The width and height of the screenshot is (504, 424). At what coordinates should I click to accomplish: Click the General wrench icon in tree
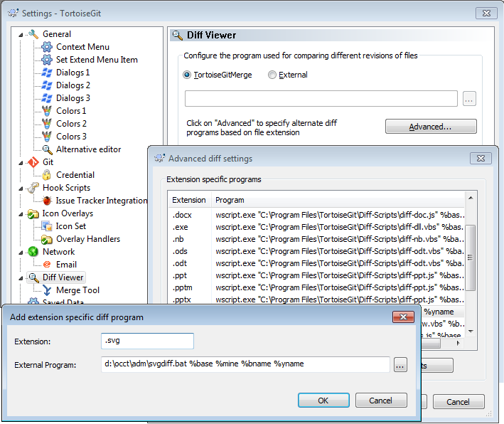tap(33, 34)
